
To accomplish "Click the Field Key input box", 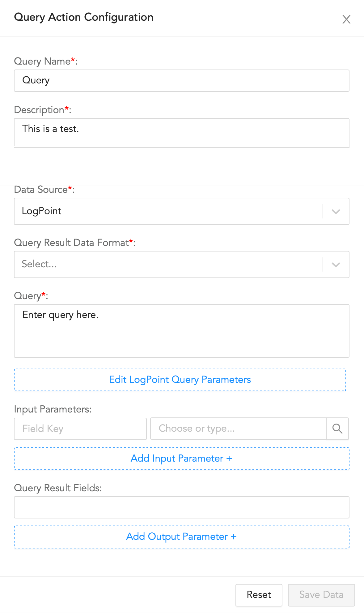I will (x=80, y=429).
